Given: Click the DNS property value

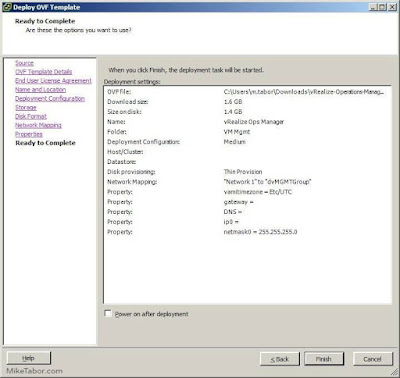Looking at the screenshot, I should pyautogui.click(x=233, y=212).
